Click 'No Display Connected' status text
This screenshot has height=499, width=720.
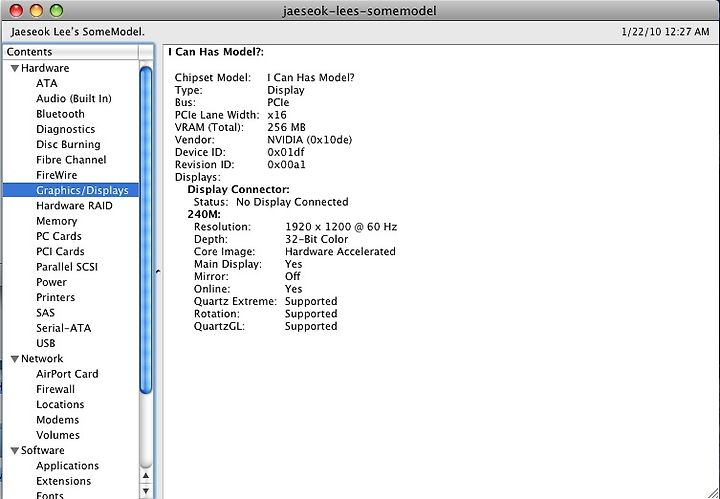292,202
